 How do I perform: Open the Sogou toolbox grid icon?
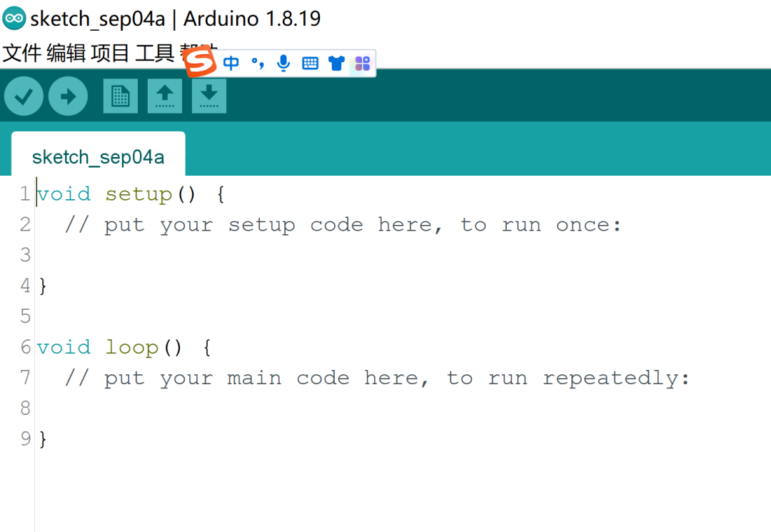click(363, 63)
